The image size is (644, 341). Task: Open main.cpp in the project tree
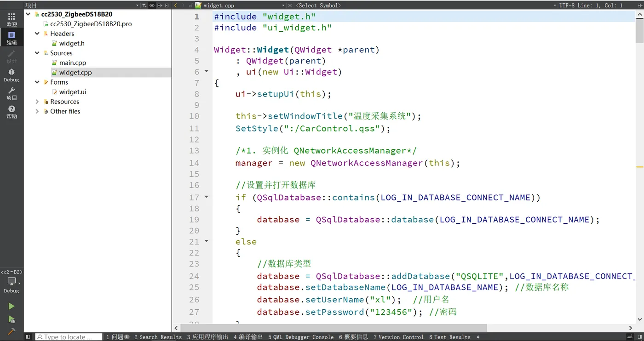click(x=73, y=63)
